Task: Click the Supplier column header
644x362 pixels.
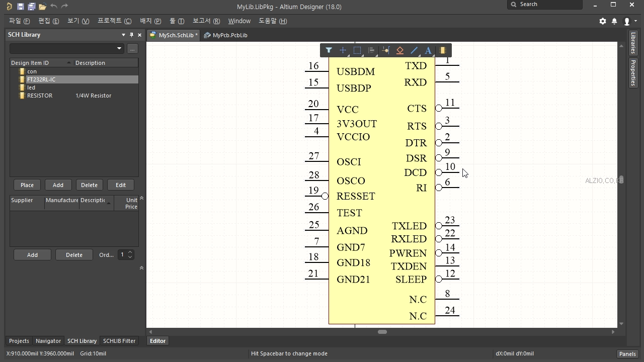Action: coord(27,203)
